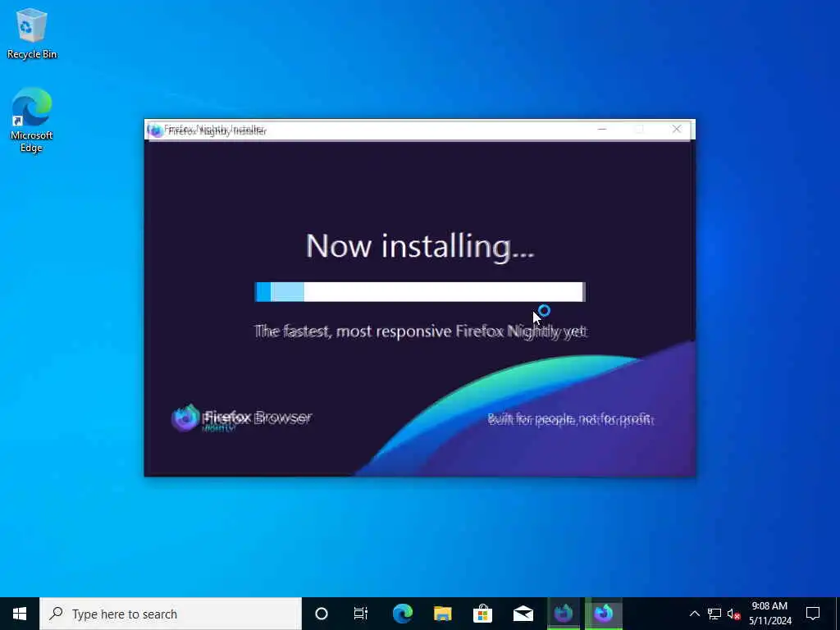This screenshot has width=840, height=630.
Task: Open File Explorer from the taskbar
Action: pos(442,614)
